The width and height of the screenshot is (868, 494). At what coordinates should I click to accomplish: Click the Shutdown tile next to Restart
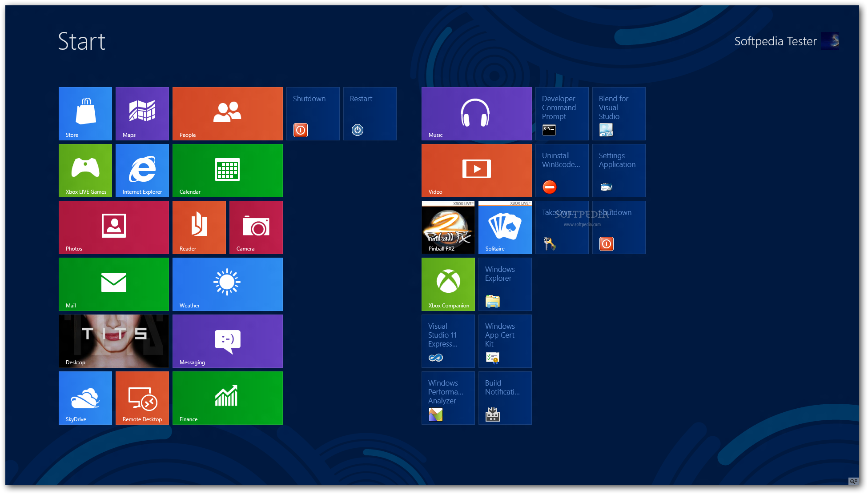(313, 114)
